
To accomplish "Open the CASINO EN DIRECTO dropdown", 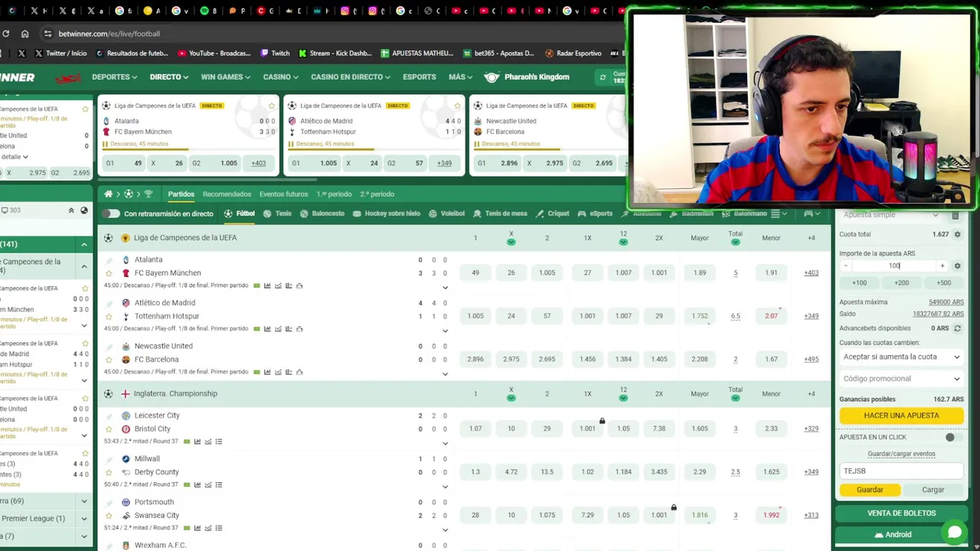I will pos(351,77).
